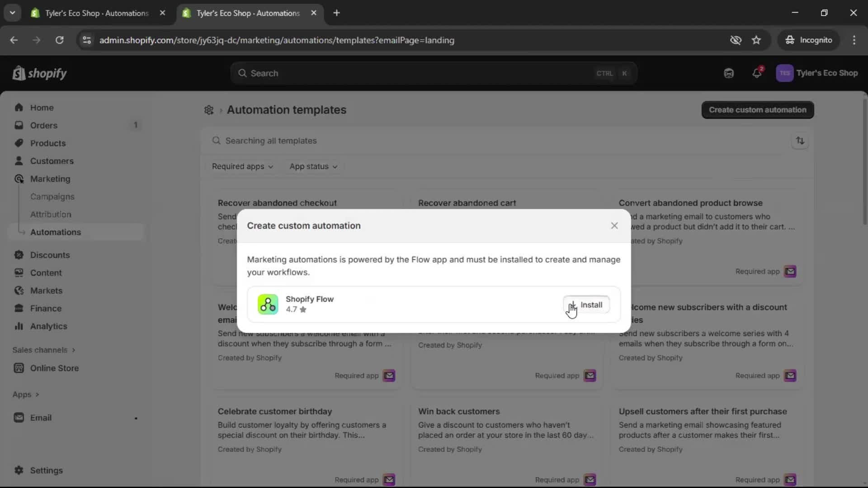Click the Create custom automation button
This screenshot has height=488, width=868.
click(x=758, y=110)
